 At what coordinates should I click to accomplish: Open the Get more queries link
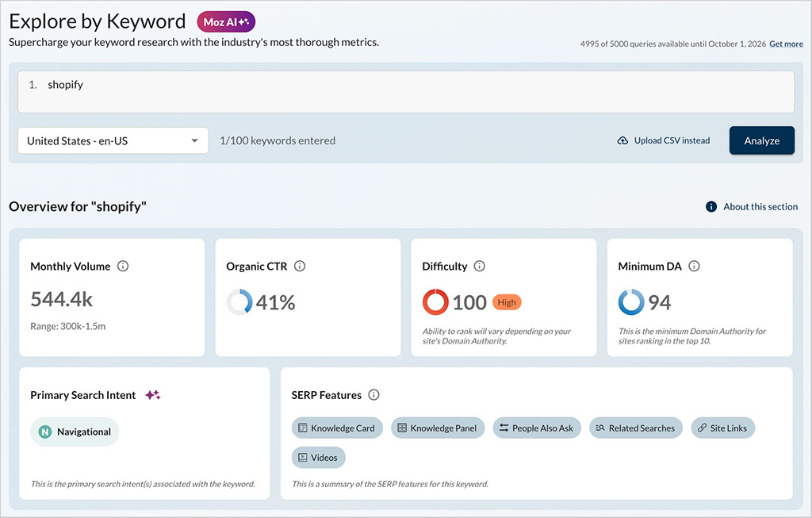[786, 44]
